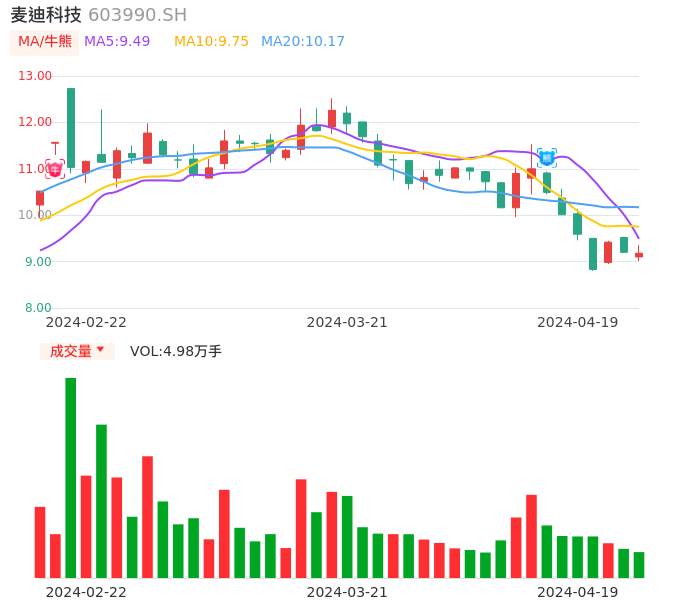The height and width of the screenshot is (606, 686).
Task: Click the 2024-02-22 date on price chart
Action: coord(86,322)
